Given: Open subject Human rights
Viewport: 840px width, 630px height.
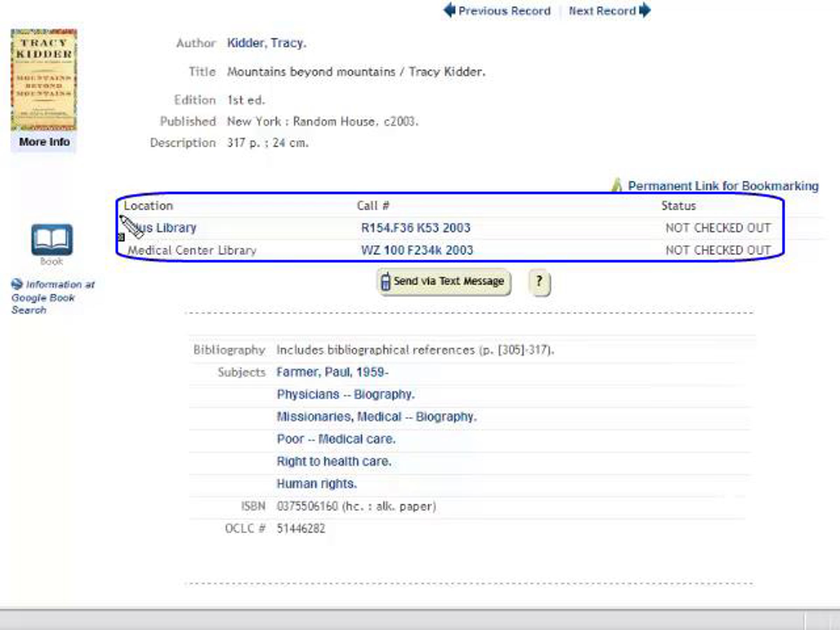Looking at the screenshot, I should 317,484.
